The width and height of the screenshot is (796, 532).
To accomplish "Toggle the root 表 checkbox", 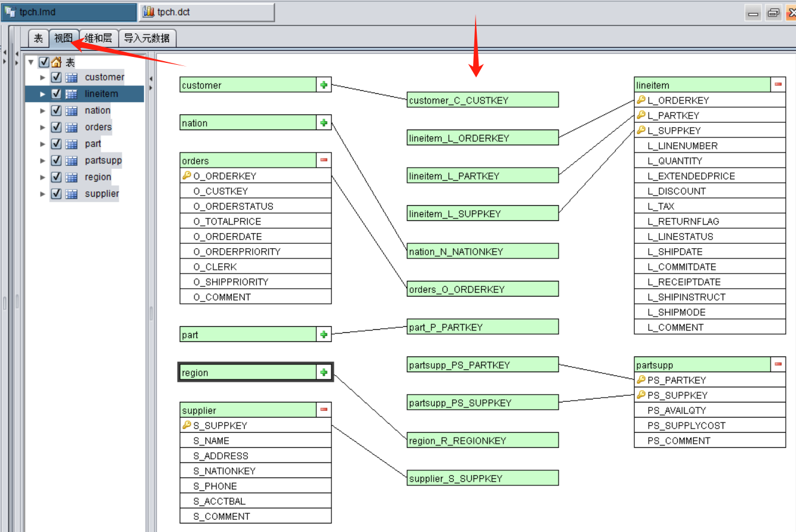I will point(44,62).
